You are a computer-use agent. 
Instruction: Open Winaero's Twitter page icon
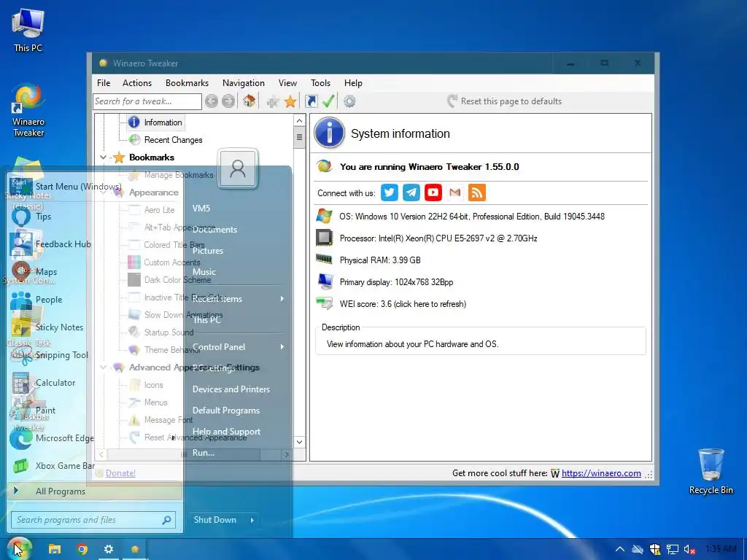(390, 192)
